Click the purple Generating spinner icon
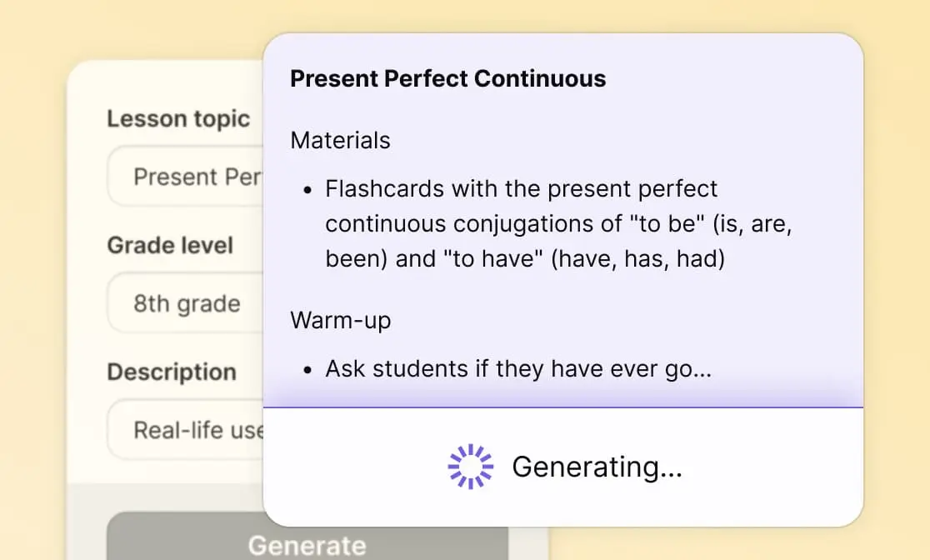 point(471,467)
